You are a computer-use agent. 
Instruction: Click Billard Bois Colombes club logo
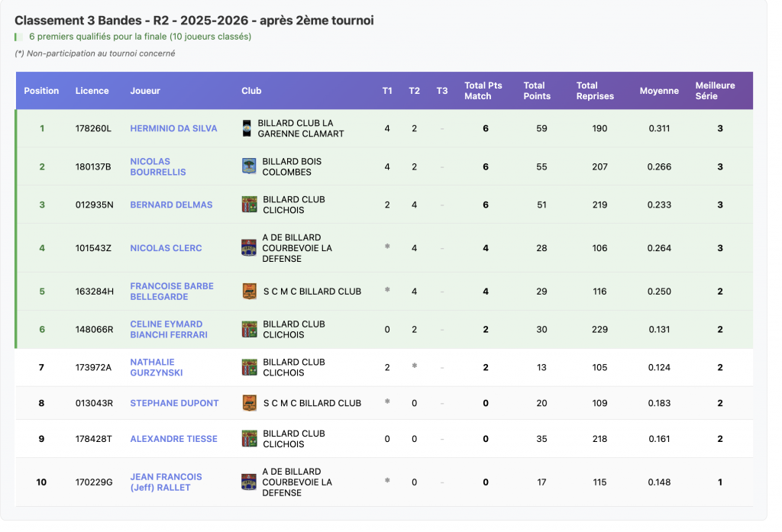coord(249,166)
